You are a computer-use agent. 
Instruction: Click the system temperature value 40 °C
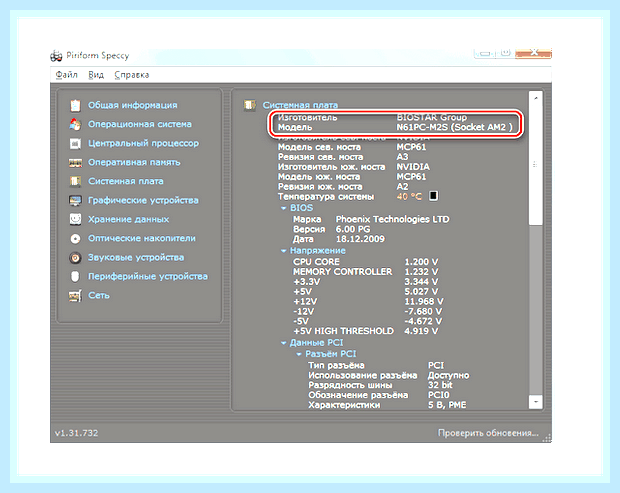pos(409,196)
